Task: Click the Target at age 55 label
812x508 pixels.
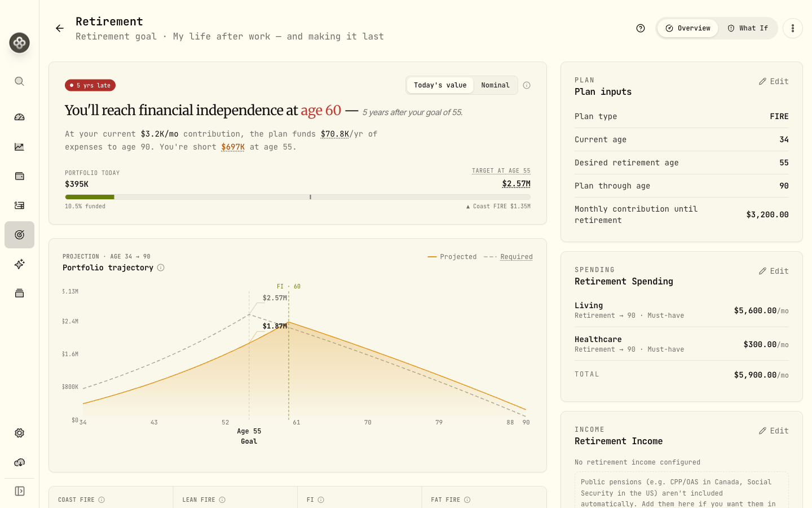Action: [x=501, y=170]
